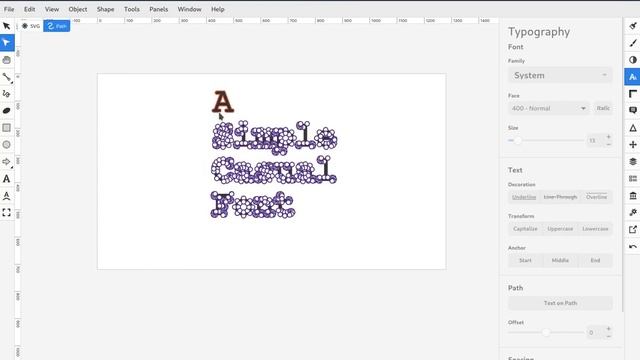Select the Text on path tool
Screen dimensions: 640x360
pyautogui.click(x=7, y=196)
